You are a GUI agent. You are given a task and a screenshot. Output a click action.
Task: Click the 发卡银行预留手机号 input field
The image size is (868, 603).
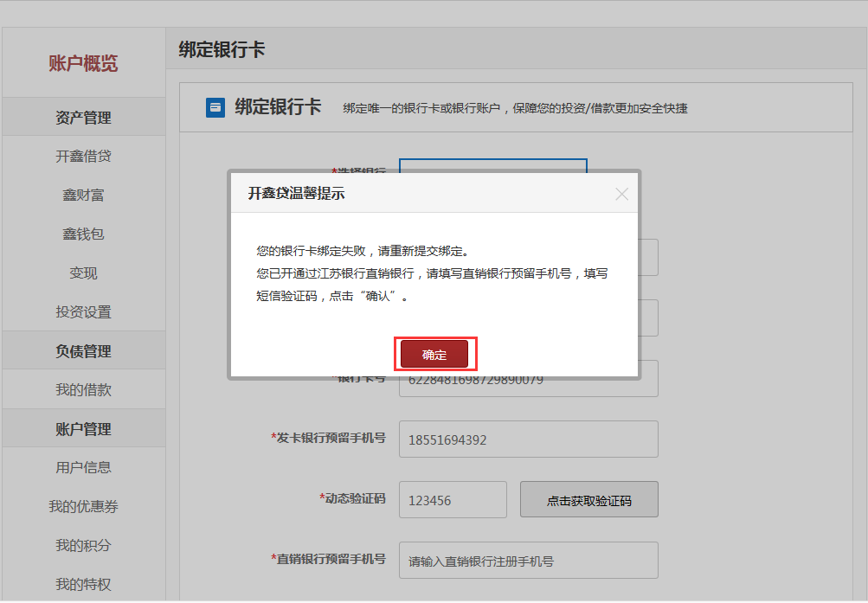click(x=529, y=439)
